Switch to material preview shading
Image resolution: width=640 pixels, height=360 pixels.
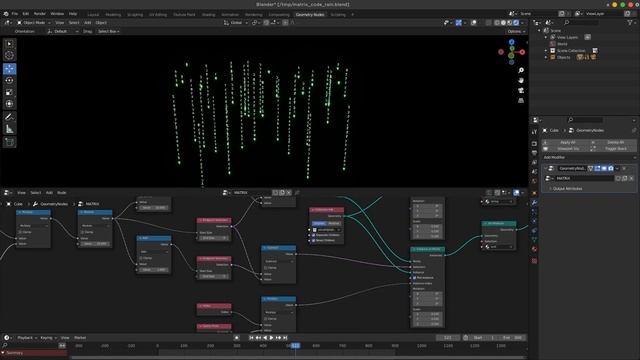509,22
